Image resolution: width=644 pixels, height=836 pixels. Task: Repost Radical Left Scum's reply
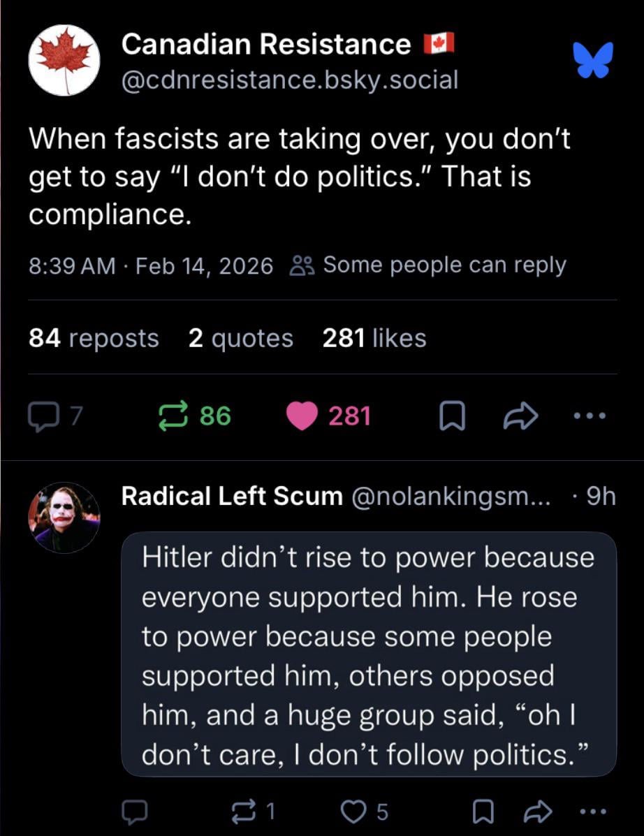click(x=246, y=811)
